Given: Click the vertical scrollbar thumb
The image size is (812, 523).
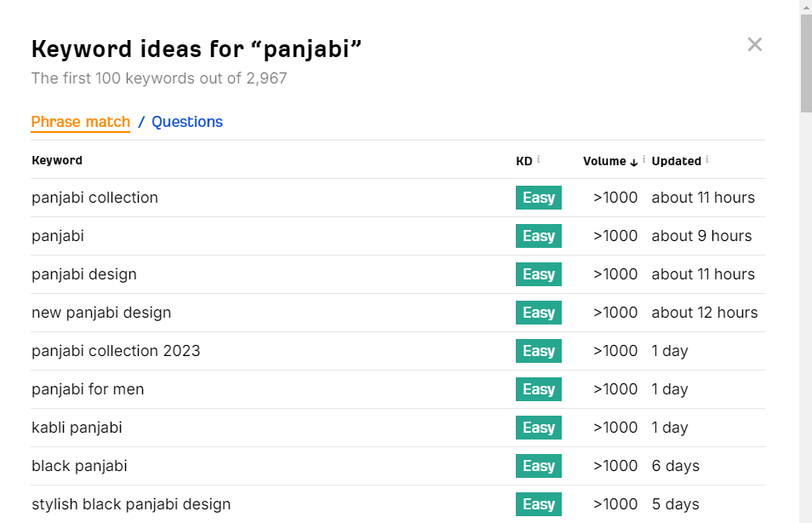Looking at the screenshot, I should click(x=805, y=64).
